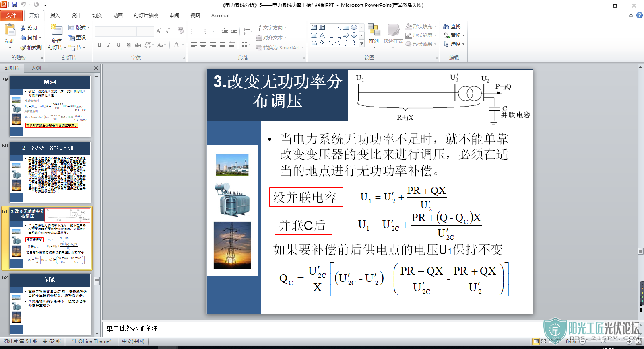Toggle italic formatting
The image size is (644, 349).
(x=109, y=45)
